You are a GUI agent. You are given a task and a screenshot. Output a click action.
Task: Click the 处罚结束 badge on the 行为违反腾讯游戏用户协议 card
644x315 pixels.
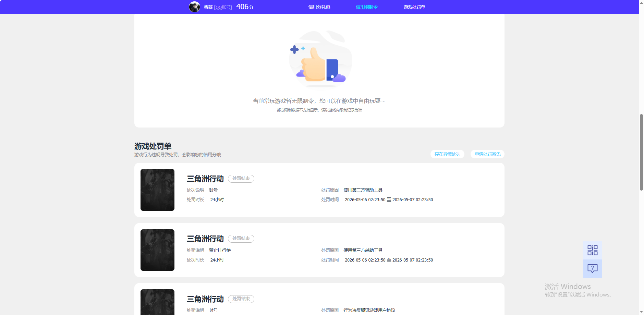point(241,299)
